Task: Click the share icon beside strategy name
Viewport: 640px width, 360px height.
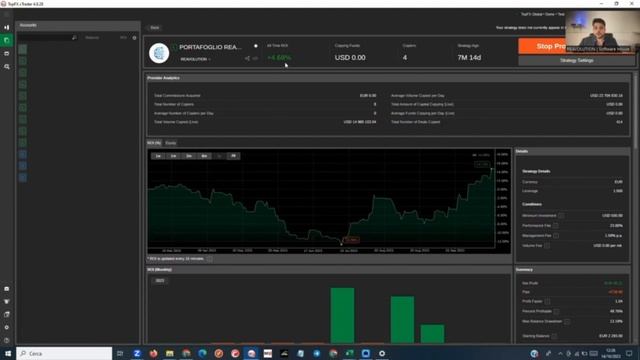Action: tap(247, 58)
